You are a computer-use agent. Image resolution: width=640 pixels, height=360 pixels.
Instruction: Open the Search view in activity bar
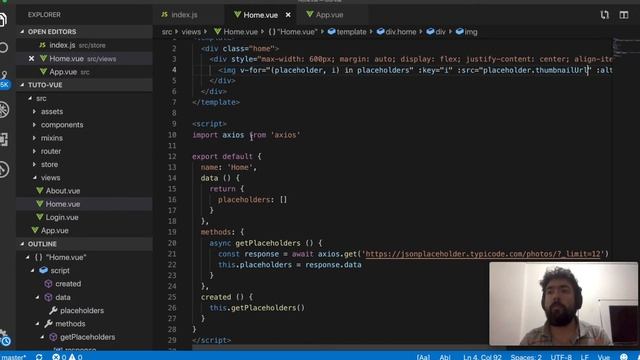pyautogui.click(x=3, y=48)
